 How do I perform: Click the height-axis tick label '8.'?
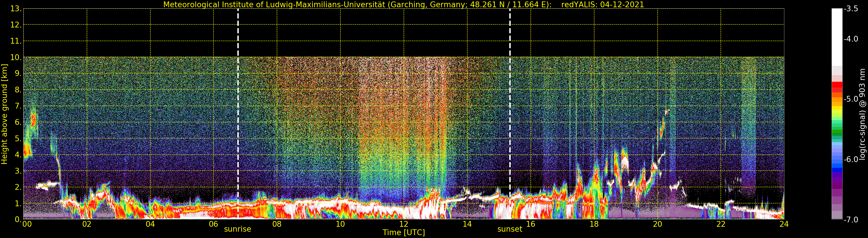point(18,90)
